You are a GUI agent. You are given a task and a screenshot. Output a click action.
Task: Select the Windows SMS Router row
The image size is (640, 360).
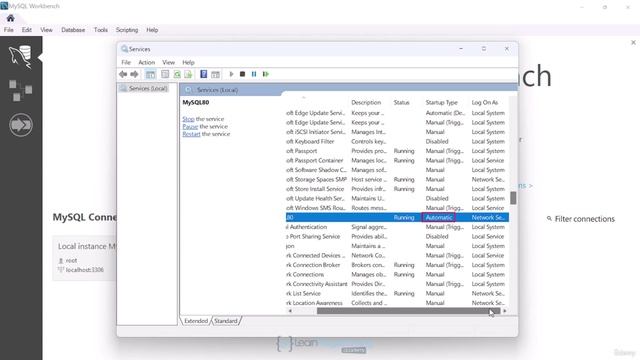[397, 208]
